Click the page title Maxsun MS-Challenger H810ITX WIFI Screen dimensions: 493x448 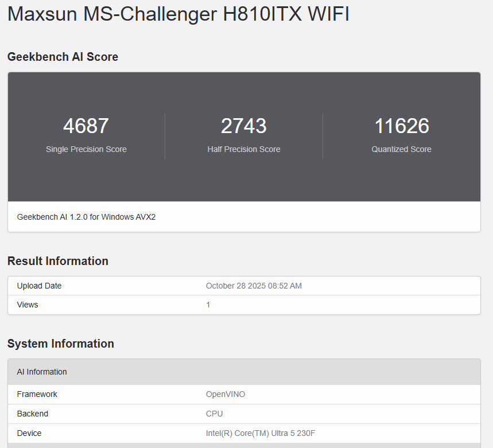pyautogui.click(x=178, y=14)
